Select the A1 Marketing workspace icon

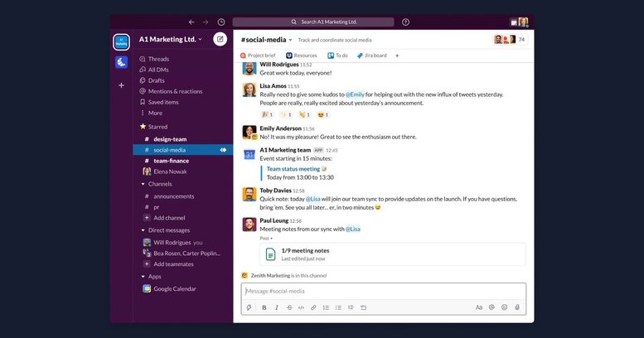coord(121,42)
